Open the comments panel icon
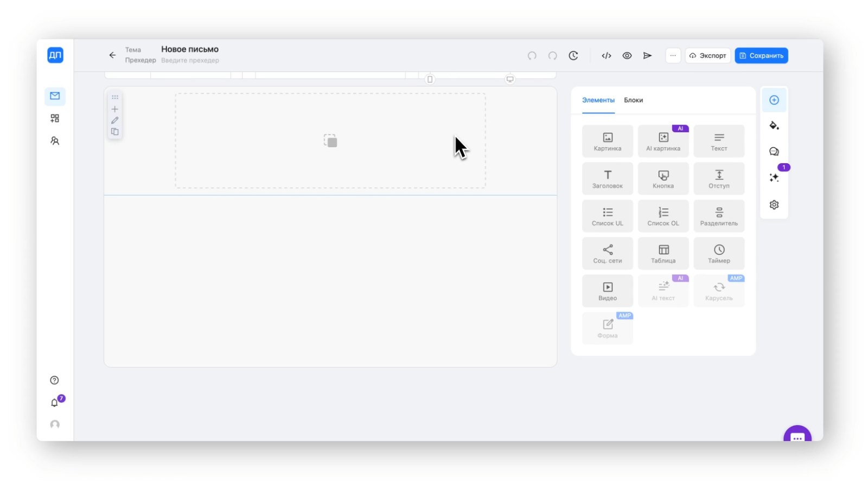 point(774,152)
